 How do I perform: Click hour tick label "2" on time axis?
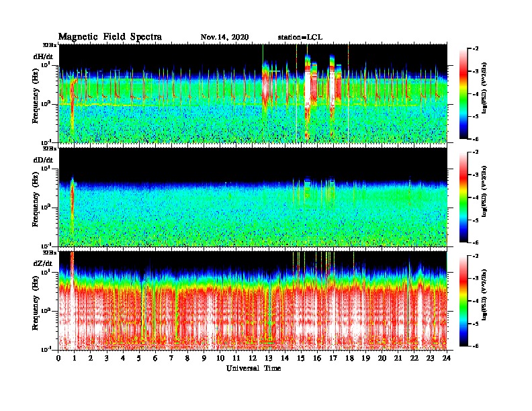[x=91, y=358]
